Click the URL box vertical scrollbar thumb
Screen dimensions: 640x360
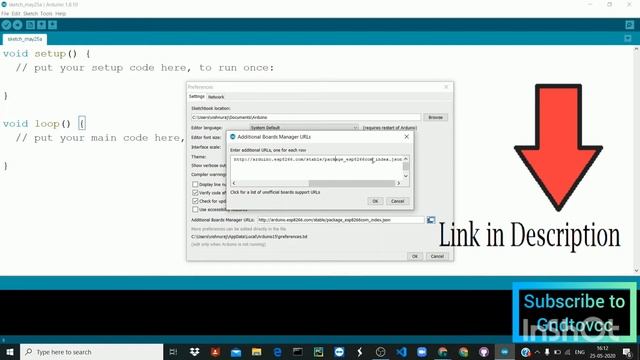406,166
